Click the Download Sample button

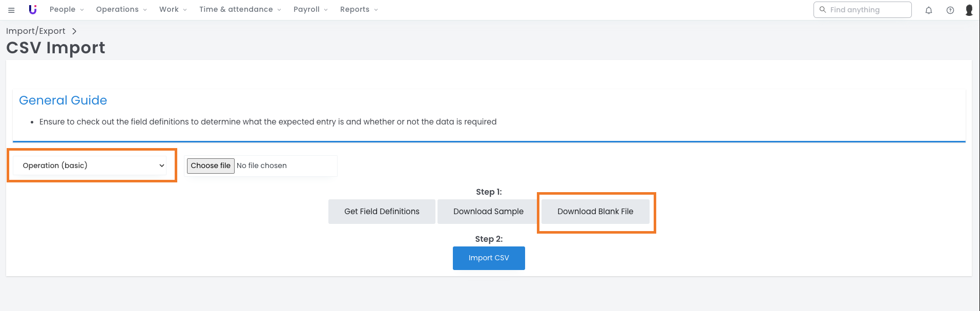[488, 212]
